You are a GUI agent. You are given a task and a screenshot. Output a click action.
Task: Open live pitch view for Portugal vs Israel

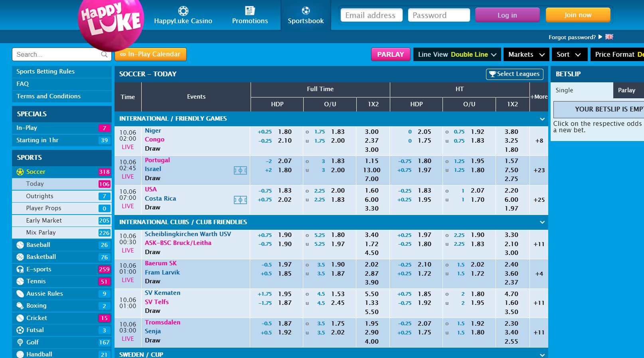point(240,171)
